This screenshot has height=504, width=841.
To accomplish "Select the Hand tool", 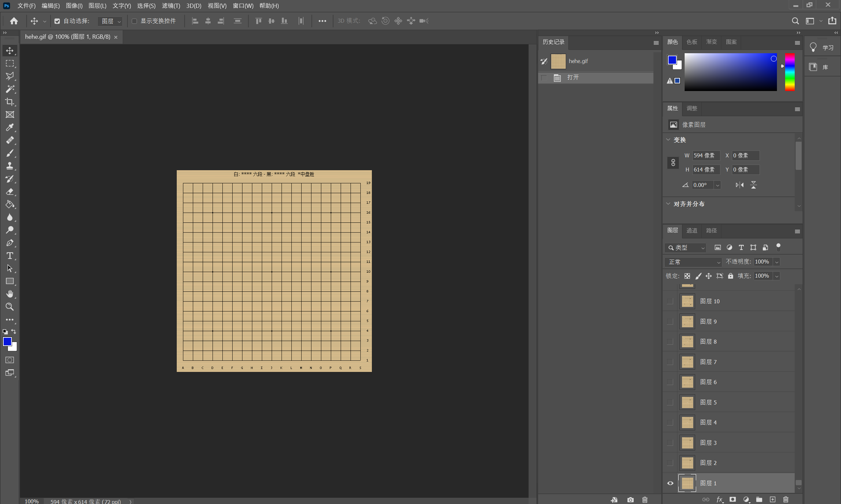I will tap(10, 294).
